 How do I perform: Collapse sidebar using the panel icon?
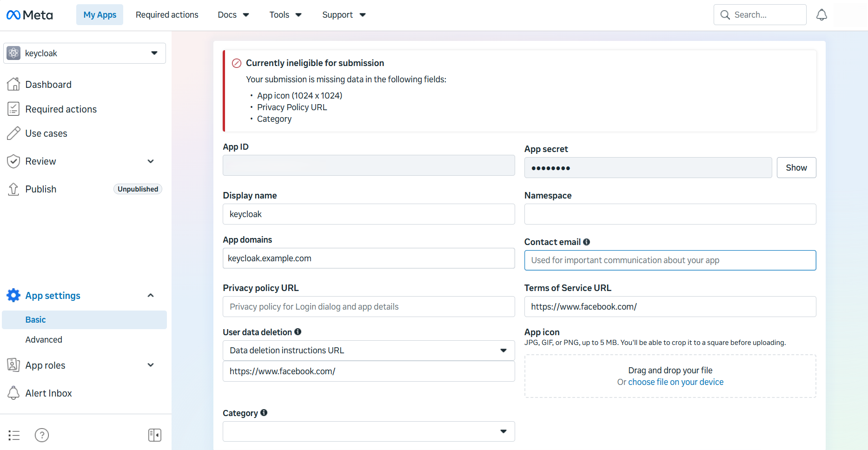(155, 435)
